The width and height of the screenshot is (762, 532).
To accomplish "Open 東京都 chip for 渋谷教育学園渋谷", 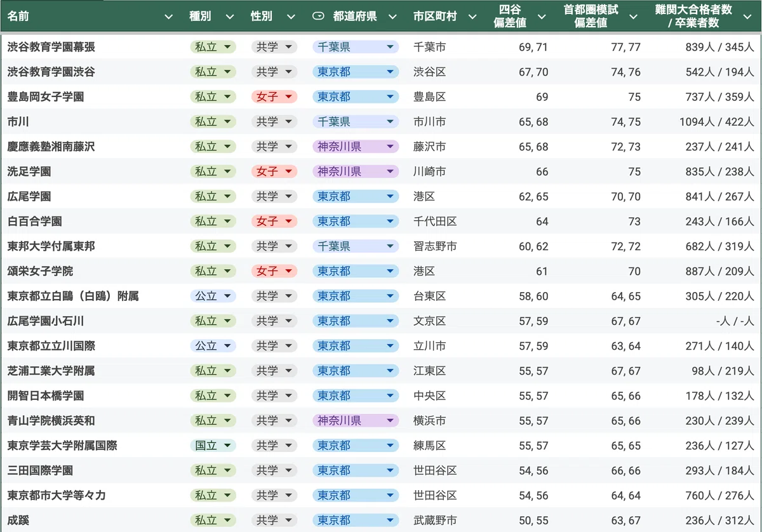I will point(356,72).
